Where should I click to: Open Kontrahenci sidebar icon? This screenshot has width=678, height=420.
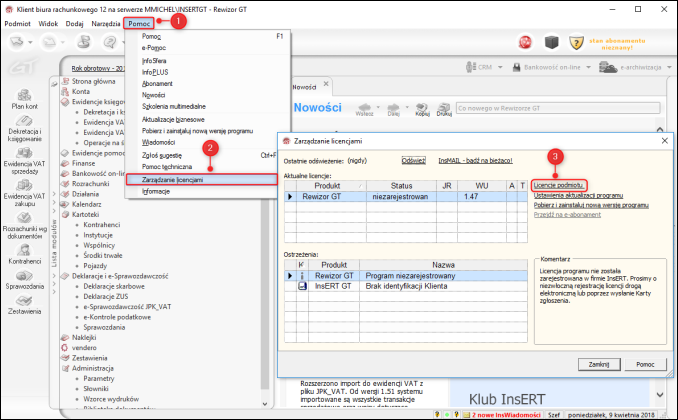click(24, 250)
